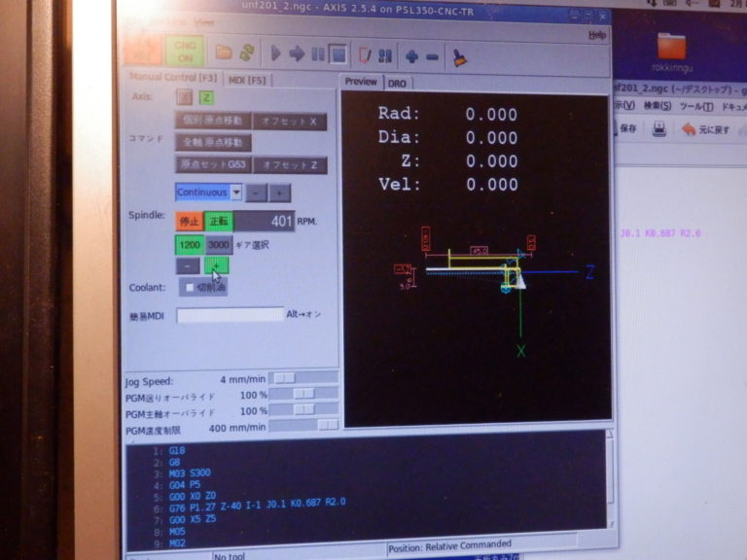The image size is (747, 560).
Task: Select the X axis radio button
Action: [x=184, y=97]
